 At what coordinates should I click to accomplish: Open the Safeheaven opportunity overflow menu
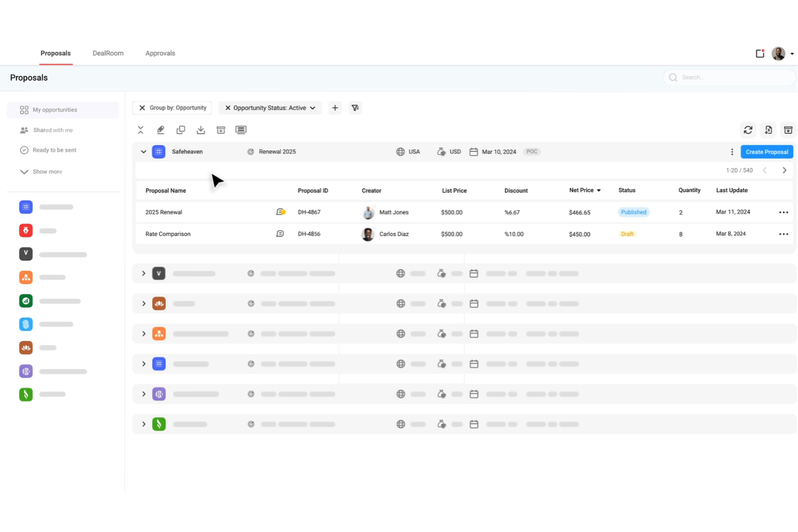(x=732, y=151)
